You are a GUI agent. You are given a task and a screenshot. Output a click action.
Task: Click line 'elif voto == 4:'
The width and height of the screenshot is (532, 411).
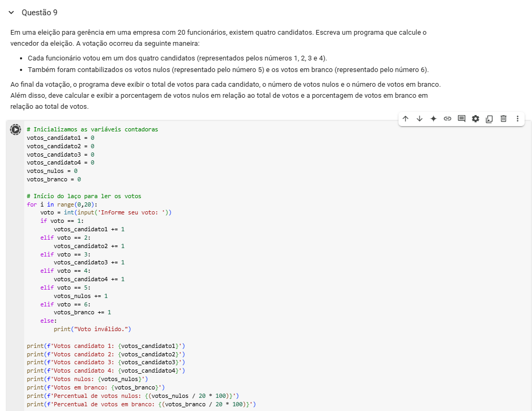pos(66,271)
